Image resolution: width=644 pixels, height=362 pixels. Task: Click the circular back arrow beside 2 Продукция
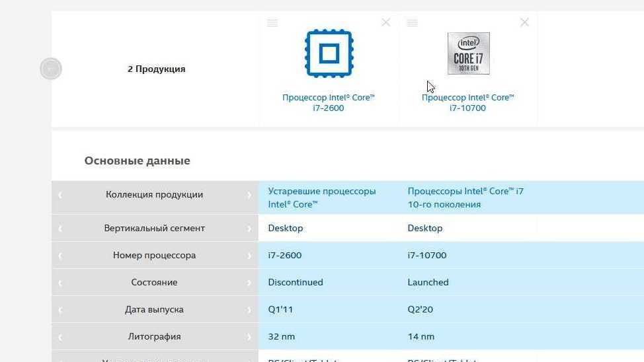50,69
